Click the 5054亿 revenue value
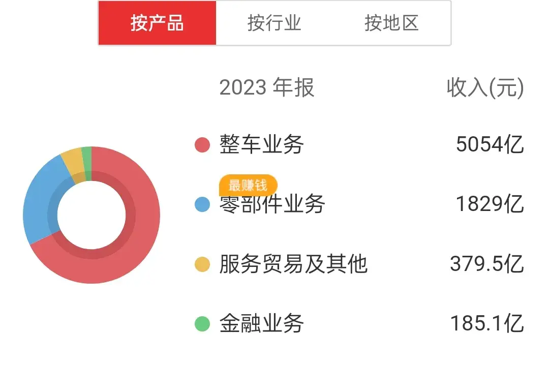The height and width of the screenshot is (392, 549). tap(490, 145)
